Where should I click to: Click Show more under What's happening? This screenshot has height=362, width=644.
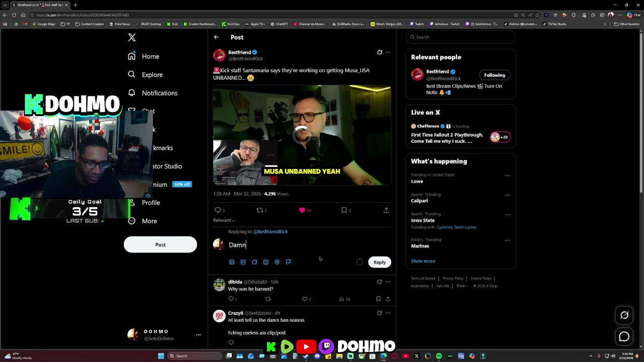[x=423, y=261]
